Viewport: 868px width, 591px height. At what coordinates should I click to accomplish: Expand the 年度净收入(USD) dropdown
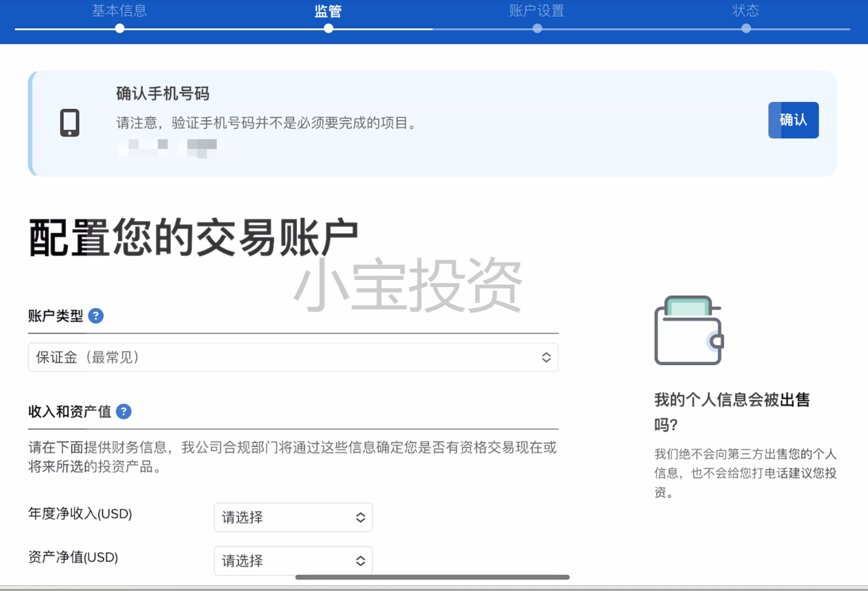[293, 517]
